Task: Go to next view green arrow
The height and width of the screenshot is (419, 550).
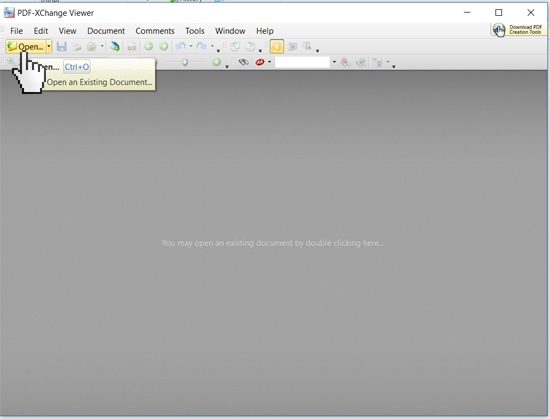Action: coord(163,46)
